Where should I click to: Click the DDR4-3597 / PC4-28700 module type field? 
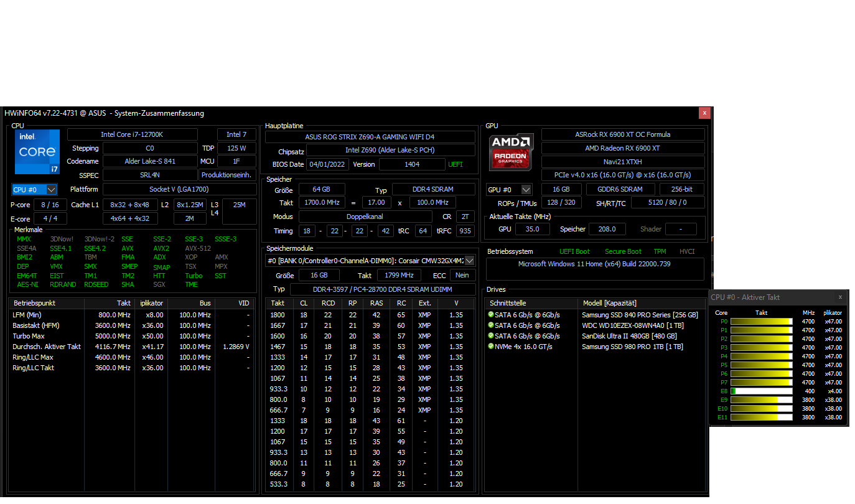click(383, 289)
